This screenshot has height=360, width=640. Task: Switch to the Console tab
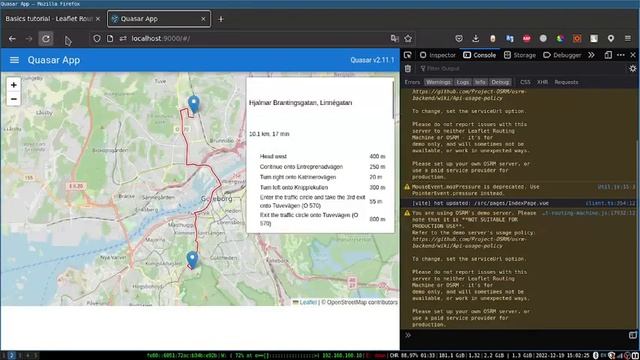[x=480, y=55]
